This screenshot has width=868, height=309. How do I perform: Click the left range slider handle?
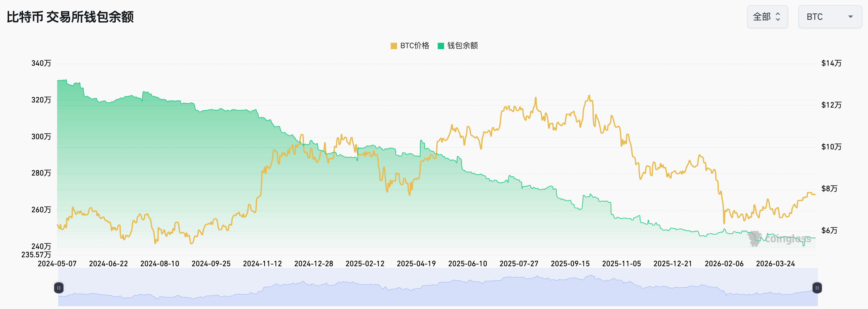pos(58,288)
